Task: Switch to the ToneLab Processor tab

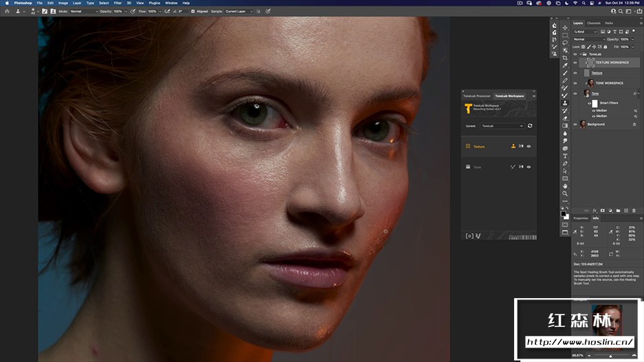Action: click(x=477, y=95)
